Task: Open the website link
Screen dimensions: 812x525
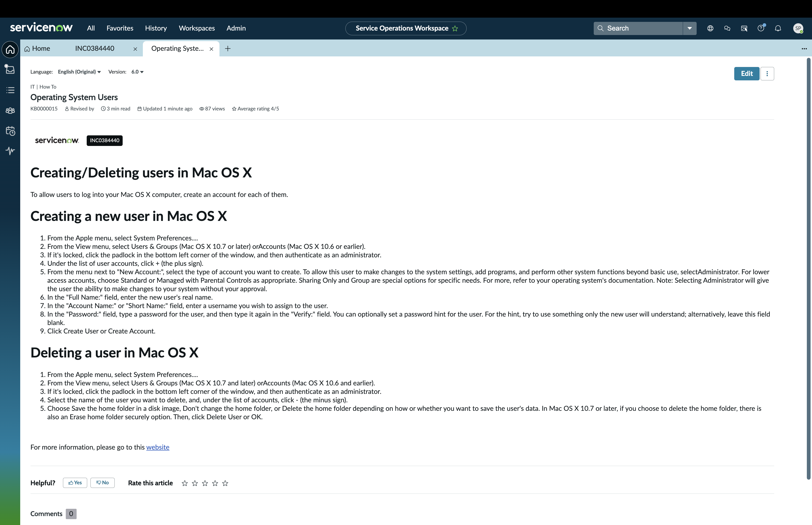Action: [x=158, y=447]
